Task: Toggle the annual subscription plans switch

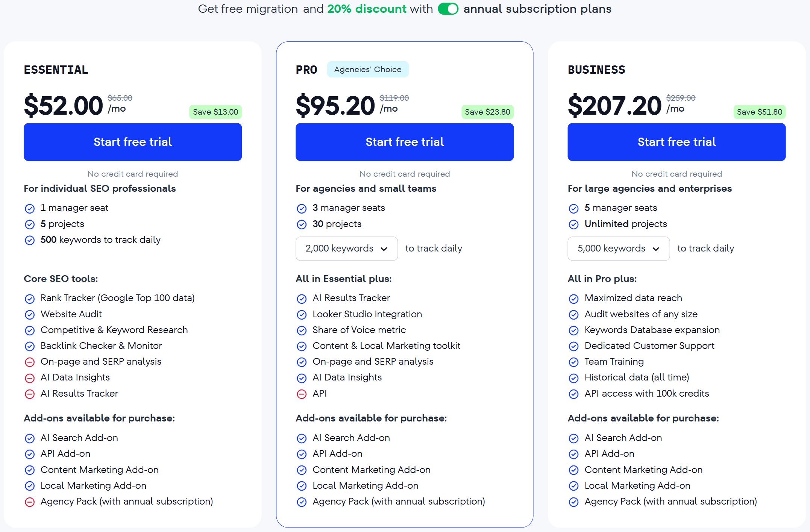Action: 448,9
